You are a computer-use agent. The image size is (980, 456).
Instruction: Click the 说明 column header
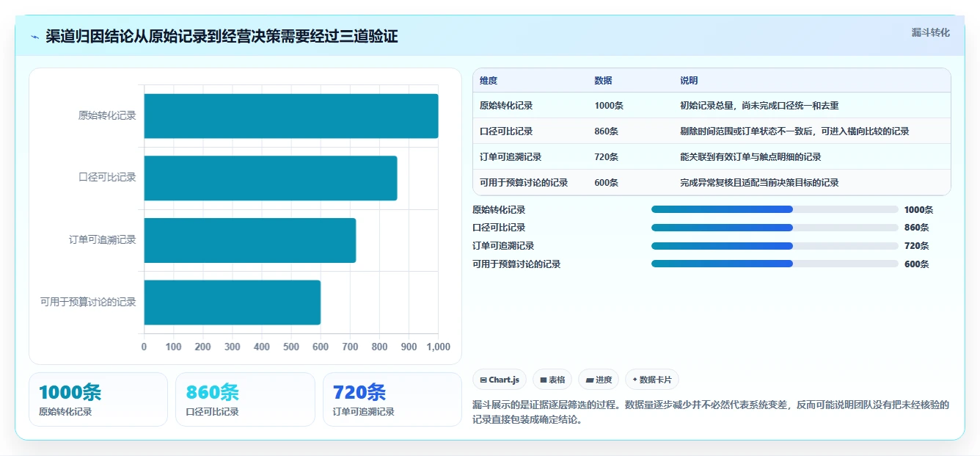689,81
